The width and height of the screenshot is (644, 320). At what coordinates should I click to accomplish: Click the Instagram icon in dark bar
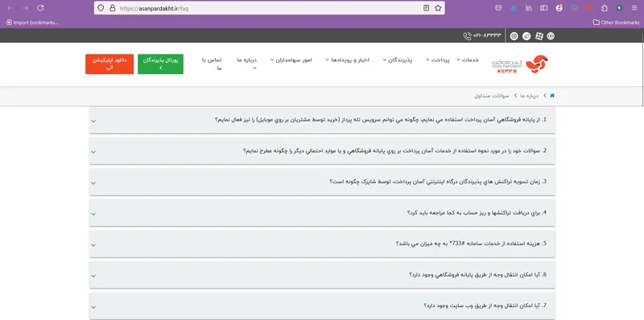click(x=514, y=36)
